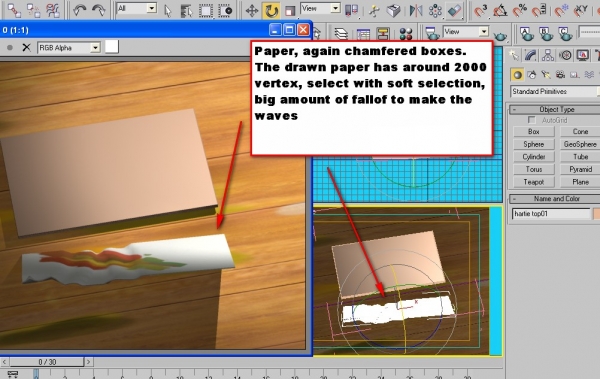The height and width of the screenshot is (379, 600).
Task: Select the Move tool in toolbar
Action: click(x=252, y=10)
